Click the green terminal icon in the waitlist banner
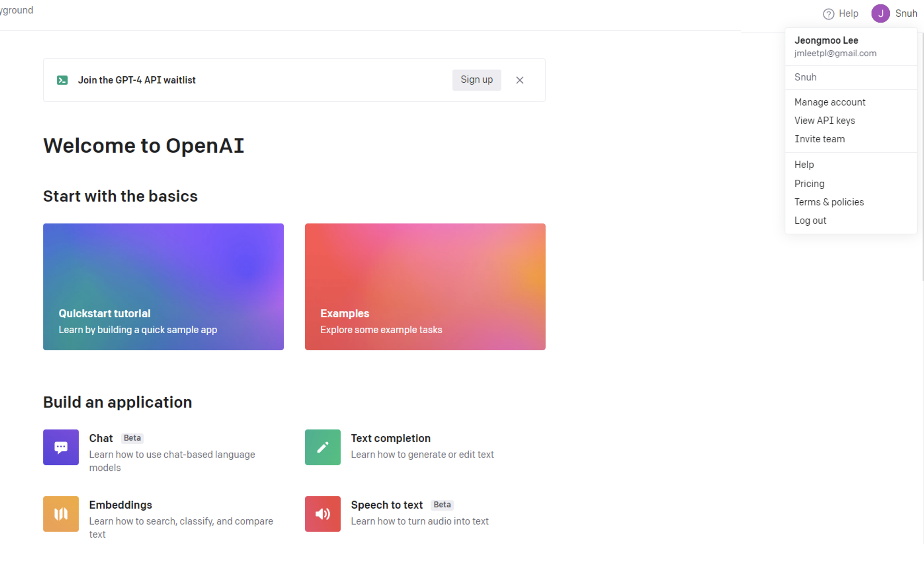Image resolution: width=924 pixels, height=576 pixels. click(x=62, y=80)
